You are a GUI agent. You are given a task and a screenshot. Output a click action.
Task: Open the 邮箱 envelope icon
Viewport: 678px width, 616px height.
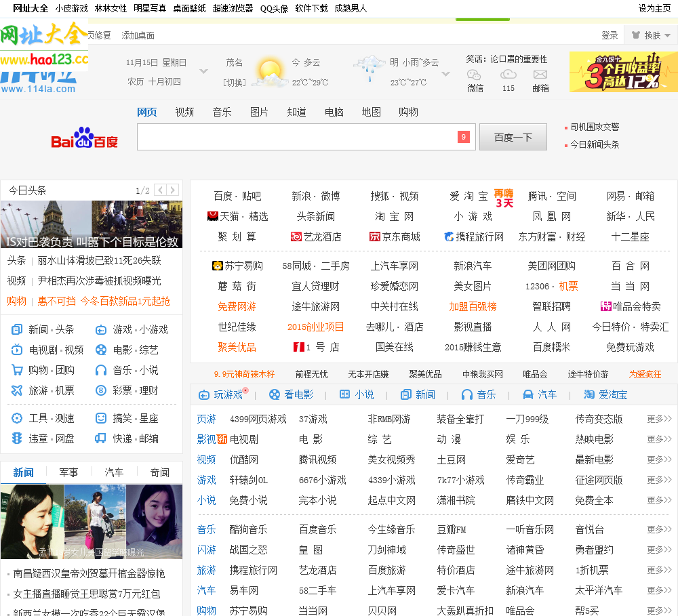[540, 75]
